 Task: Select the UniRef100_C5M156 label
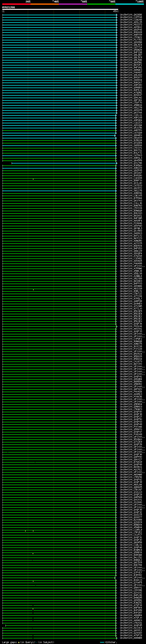[x=131, y=477]
